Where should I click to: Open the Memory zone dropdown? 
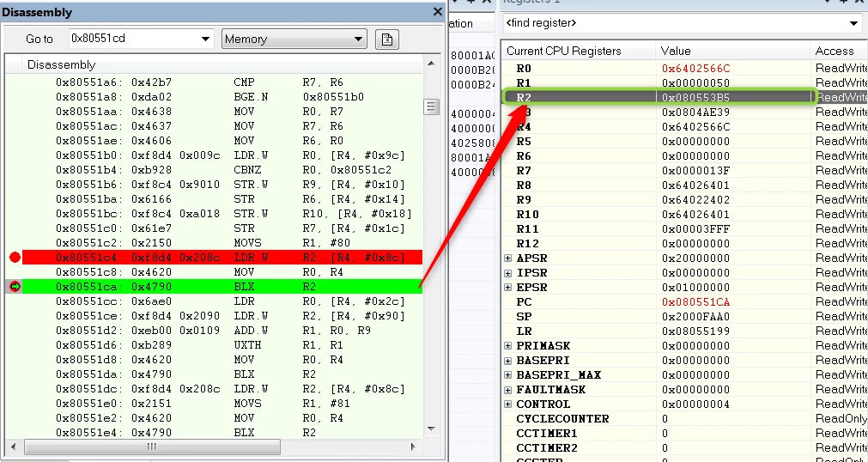pos(358,39)
